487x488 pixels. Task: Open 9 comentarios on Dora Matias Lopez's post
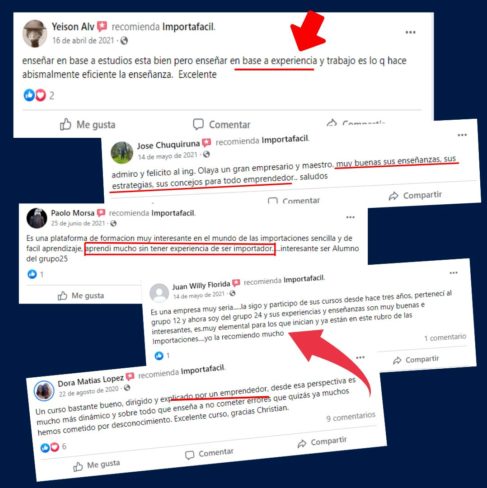pyautogui.click(x=351, y=417)
